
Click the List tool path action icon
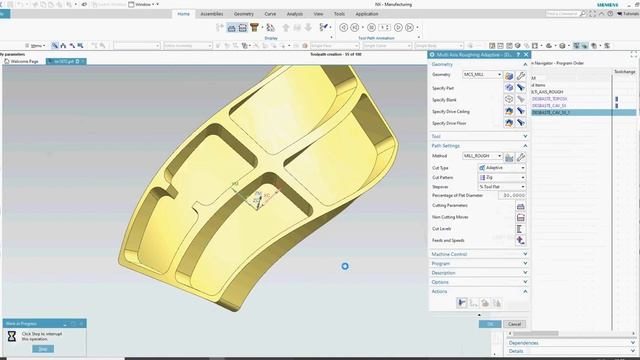click(497, 303)
